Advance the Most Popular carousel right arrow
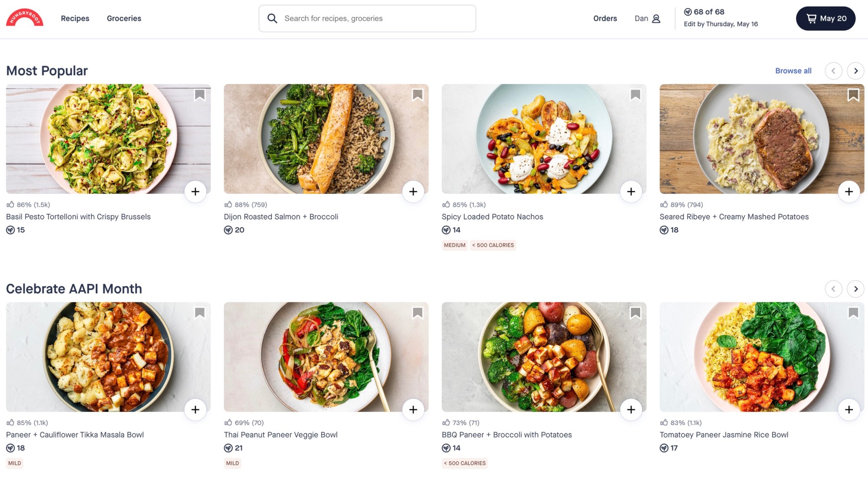The height and width of the screenshot is (488, 868). point(855,71)
